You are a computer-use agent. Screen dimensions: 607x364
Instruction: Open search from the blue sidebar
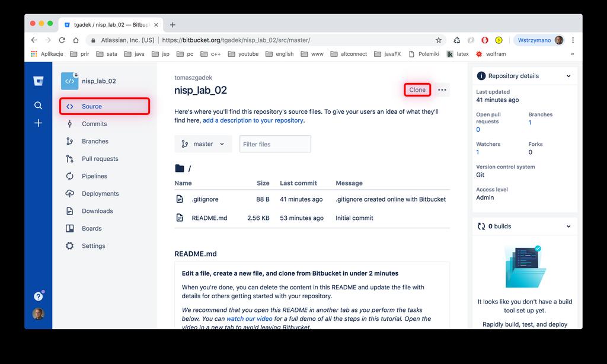pyautogui.click(x=38, y=106)
